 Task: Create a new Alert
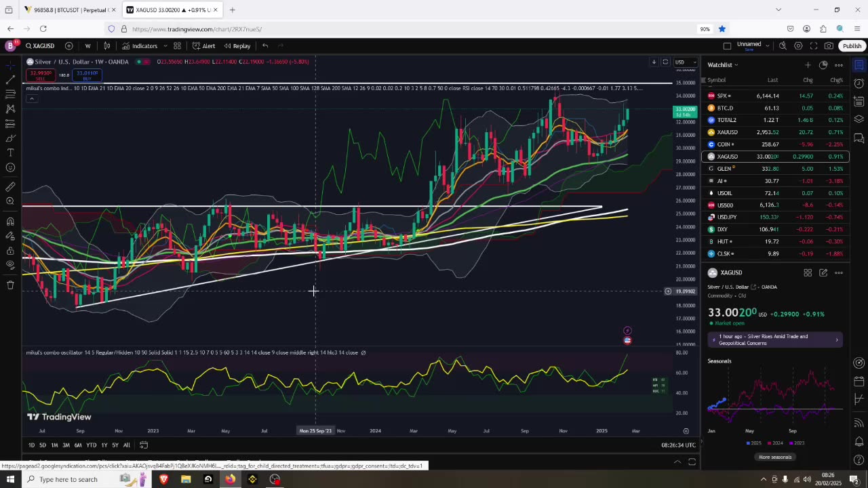pos(203,46)
